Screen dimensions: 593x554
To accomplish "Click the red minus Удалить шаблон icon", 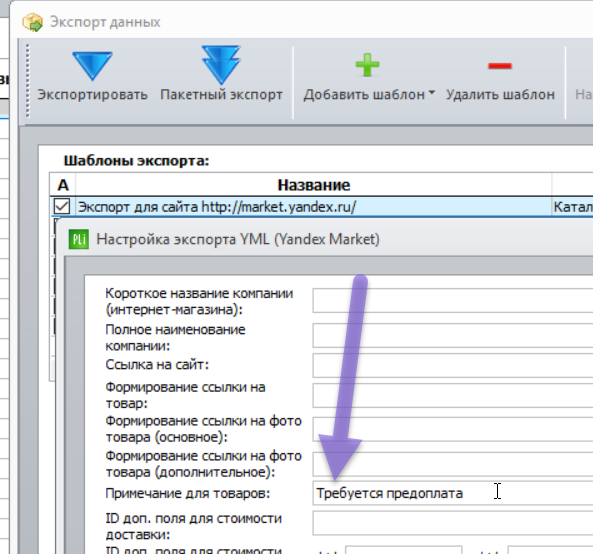I will tap(500, 66).
